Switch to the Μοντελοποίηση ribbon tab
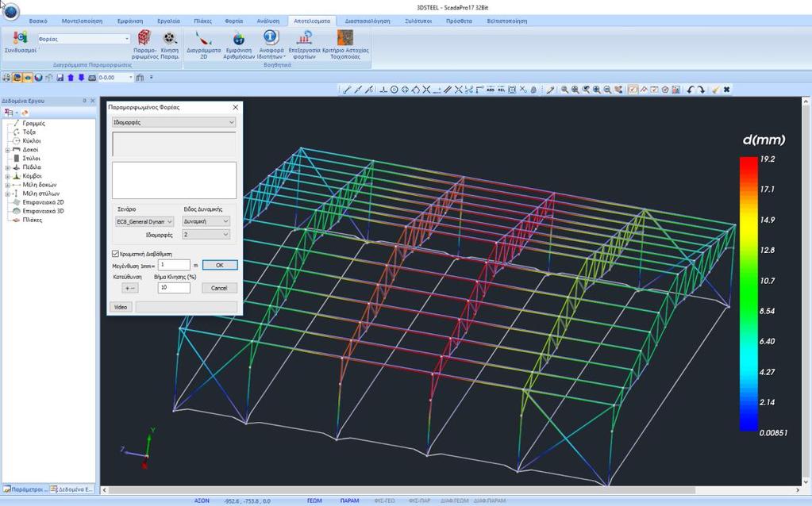 [82, 21]
